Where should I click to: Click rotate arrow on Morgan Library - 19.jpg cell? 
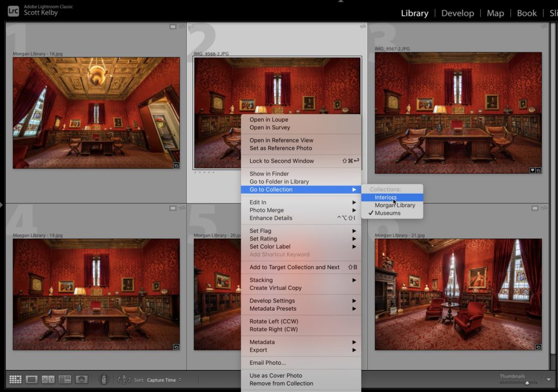tap(182, 208)
